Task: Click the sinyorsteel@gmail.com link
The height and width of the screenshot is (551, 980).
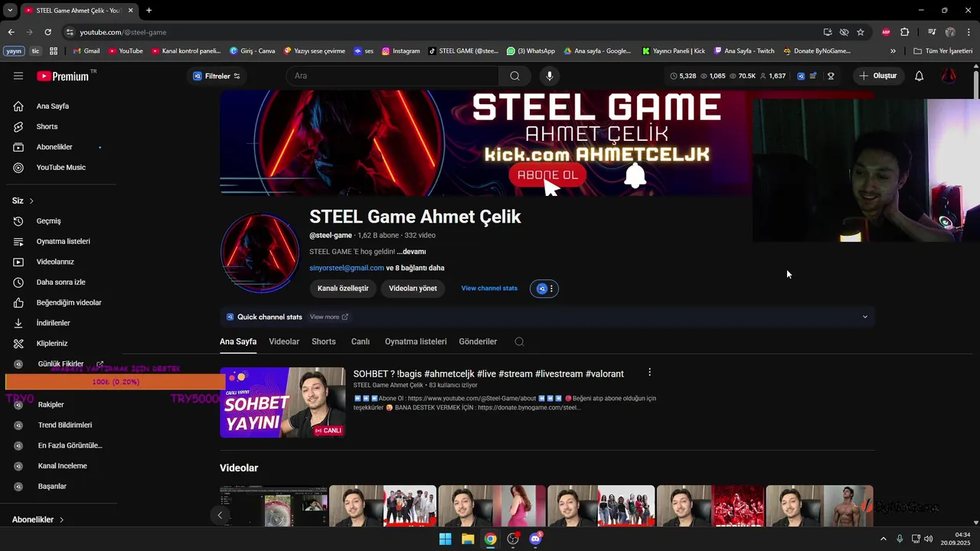Action: point(347,268)
